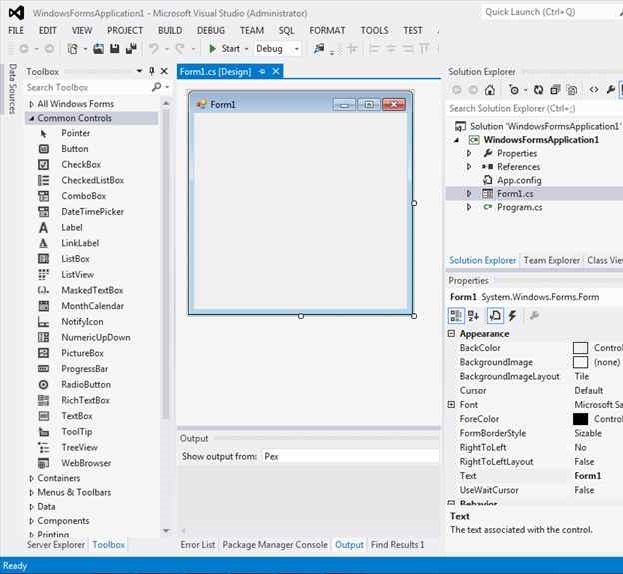The image size is (623, 574).
Task: Open the Show output from dropdown
Action: point(350,456)
